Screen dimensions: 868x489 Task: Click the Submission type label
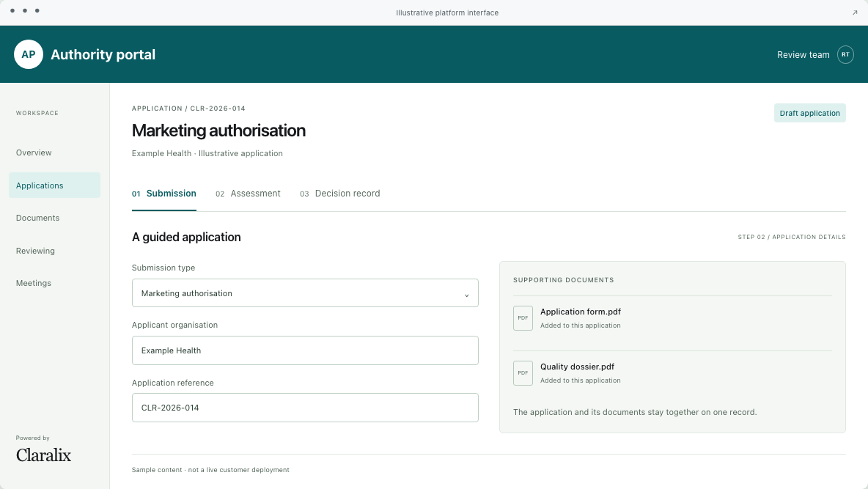click(x=163, y=268)
